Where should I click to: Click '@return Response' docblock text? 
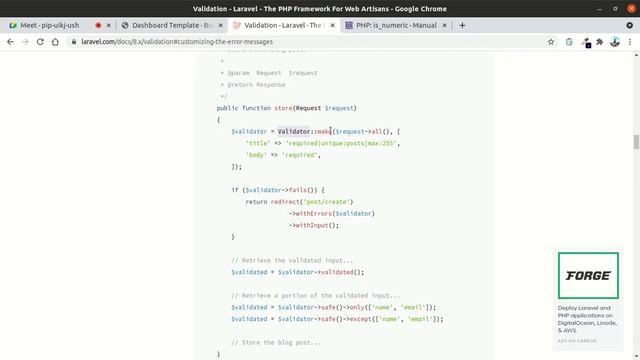click(x=256, y=85)
